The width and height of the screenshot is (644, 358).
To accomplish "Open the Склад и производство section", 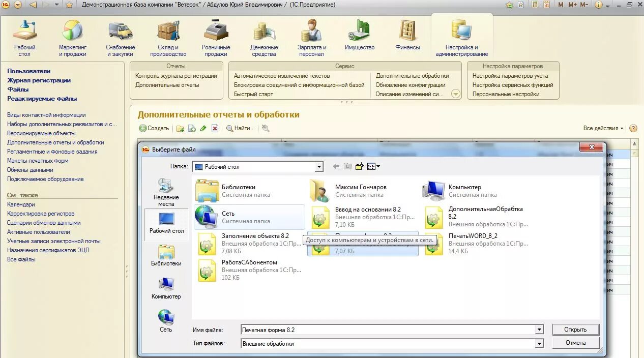I will click(x=168, y=39).
